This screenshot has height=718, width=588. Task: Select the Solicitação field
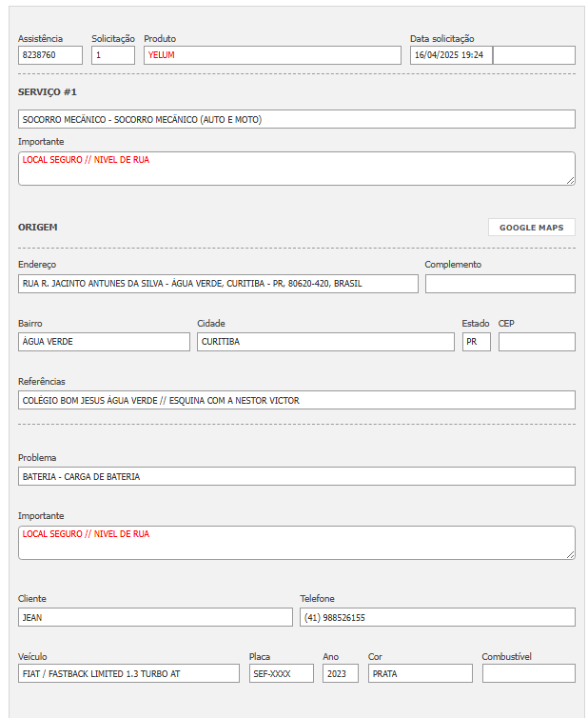tap(112, 55)
